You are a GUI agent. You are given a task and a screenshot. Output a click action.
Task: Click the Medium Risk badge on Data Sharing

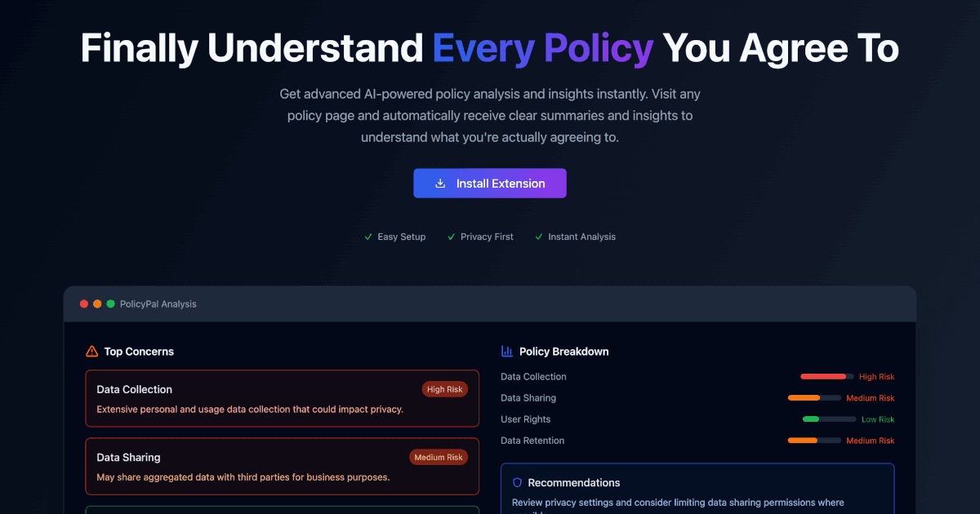[x=439, y=457]
